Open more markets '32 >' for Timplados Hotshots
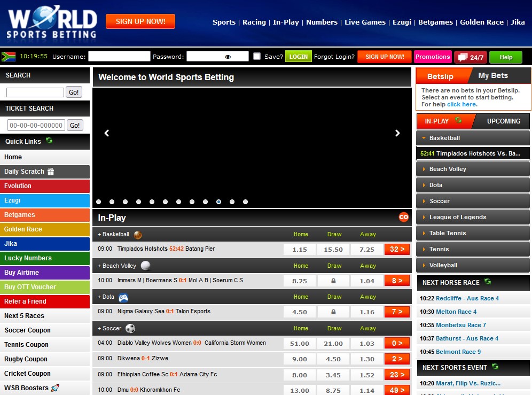532x395 pixels. click(397, 249)
